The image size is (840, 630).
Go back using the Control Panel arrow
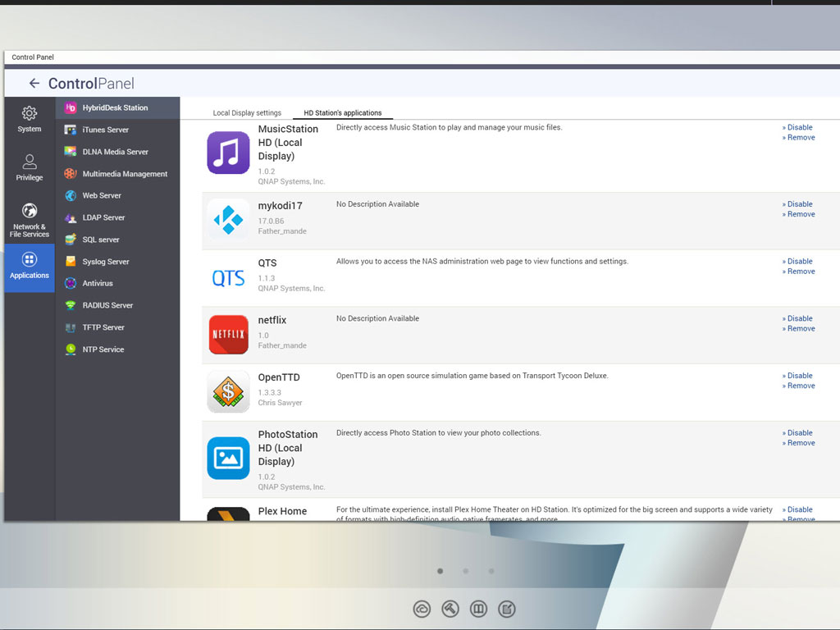pos(34,83)
